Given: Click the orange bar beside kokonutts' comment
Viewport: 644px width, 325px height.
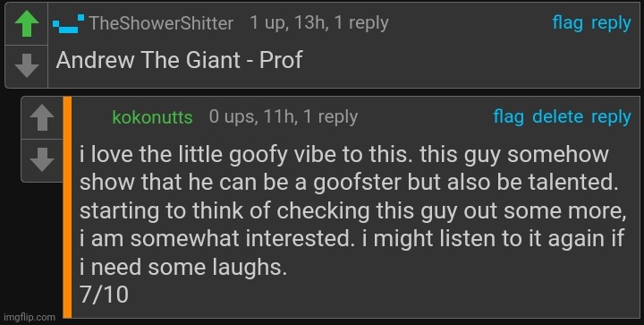Looking at the screenshot, I should coord(67,208).
